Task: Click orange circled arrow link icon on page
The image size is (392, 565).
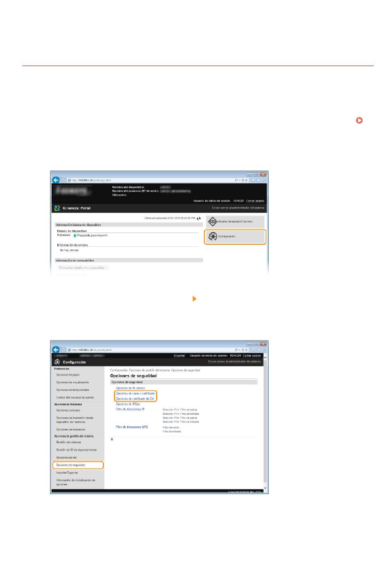Action: 359,121
